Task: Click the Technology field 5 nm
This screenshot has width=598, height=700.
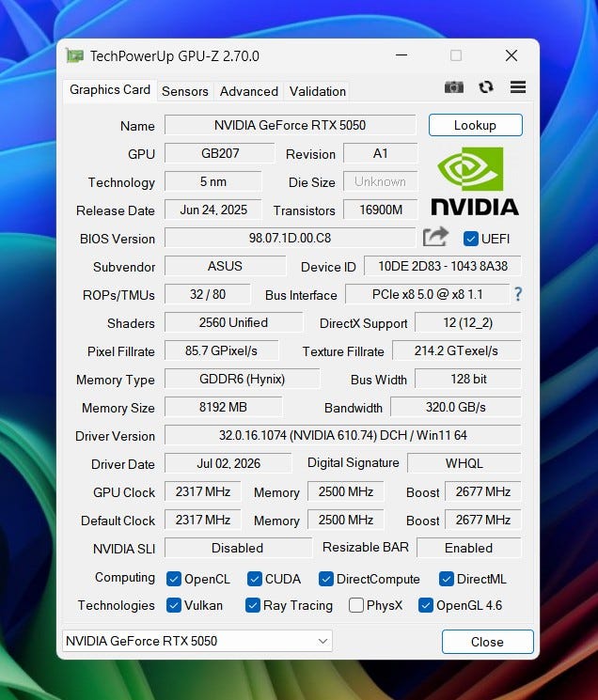Action: (213, 181)
